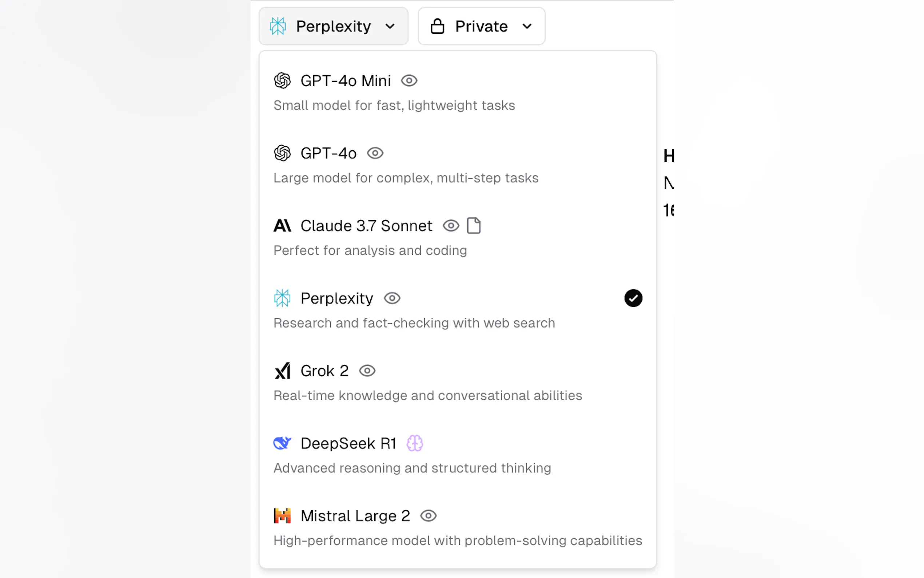Click the chevron arrow beside the Private label
The height and width of the screenshot is (578, 924).
[527, 26]
